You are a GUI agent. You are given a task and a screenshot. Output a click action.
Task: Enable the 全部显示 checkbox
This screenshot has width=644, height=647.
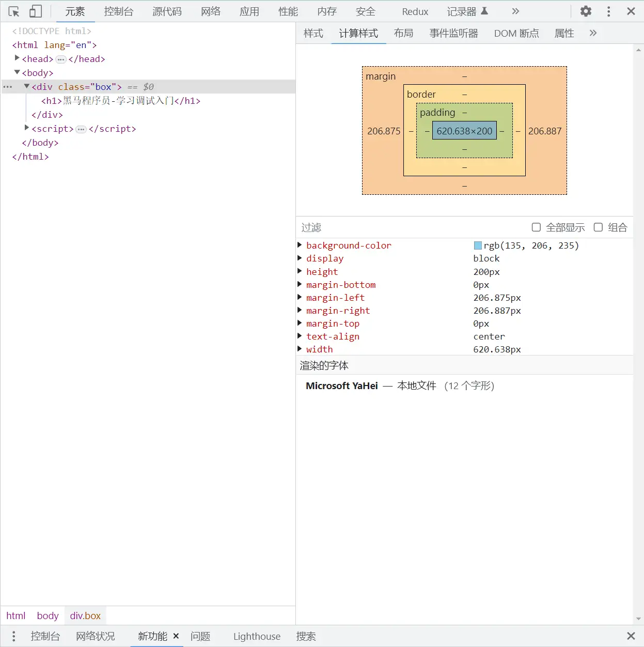click(x=536, y=227)
